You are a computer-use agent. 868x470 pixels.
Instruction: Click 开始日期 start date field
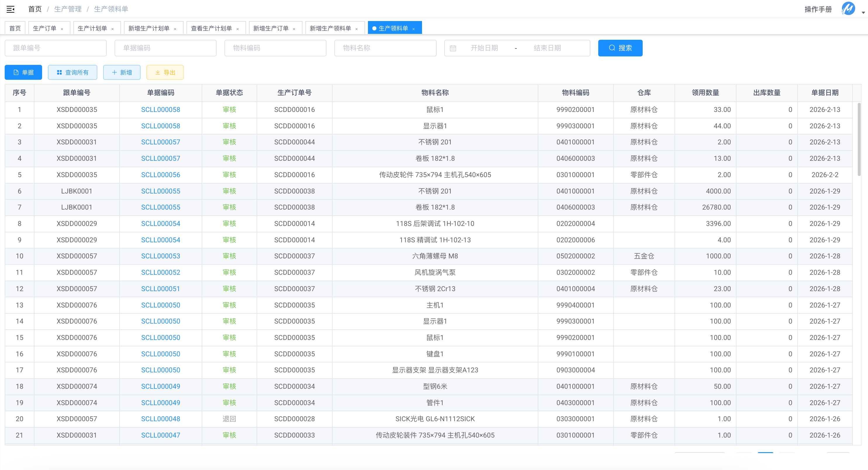(484, 48)
